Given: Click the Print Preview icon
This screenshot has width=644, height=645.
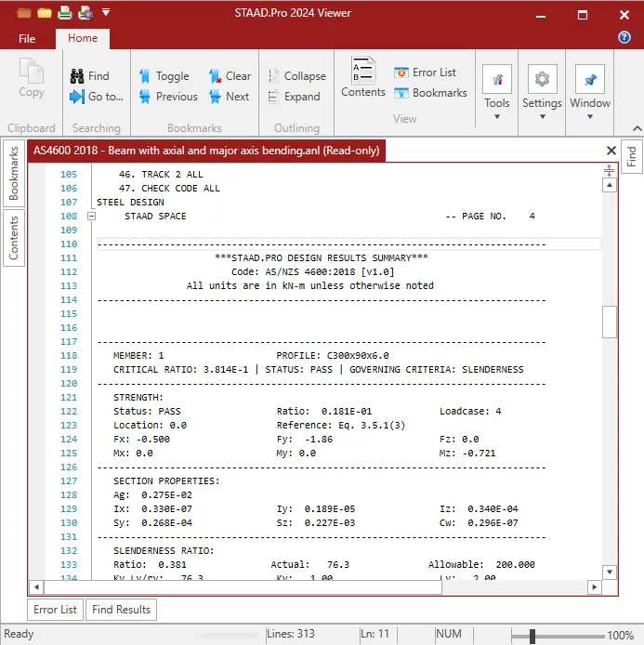Looking at the screenshot, I should point(85,13).
